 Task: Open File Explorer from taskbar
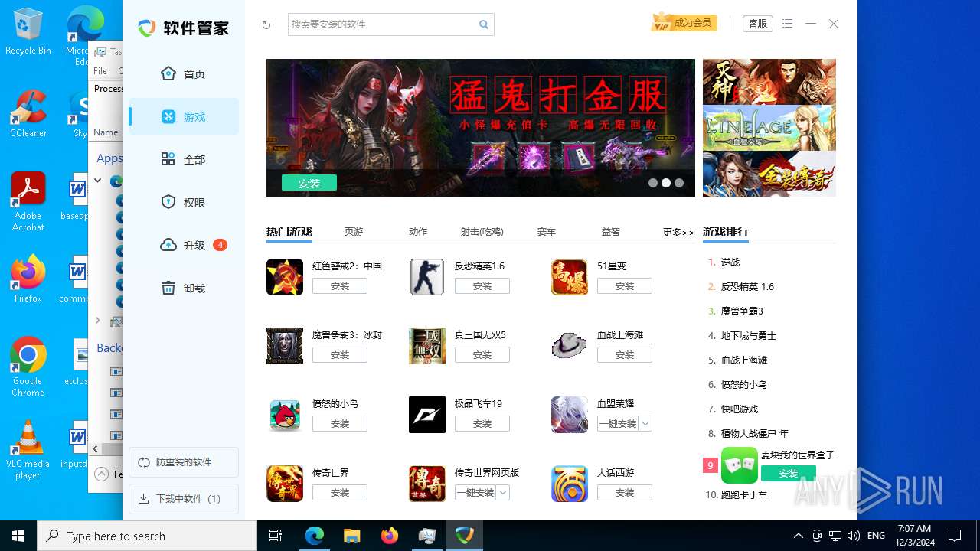pos(352,536)
